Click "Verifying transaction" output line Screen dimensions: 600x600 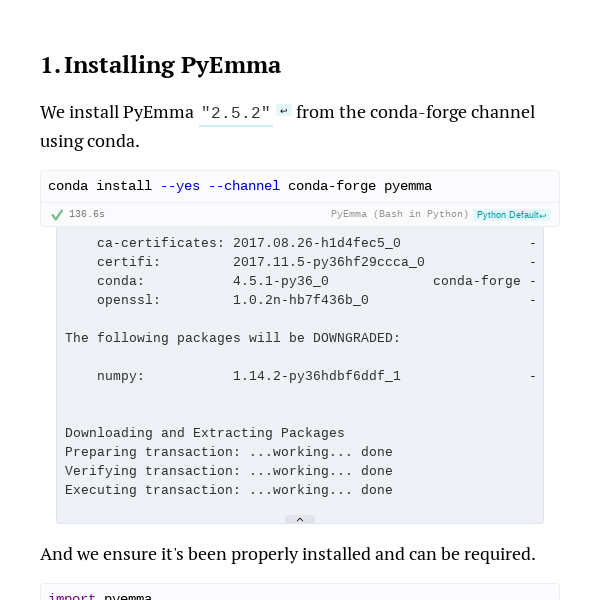pyautogui.click(x=229, y=471)
